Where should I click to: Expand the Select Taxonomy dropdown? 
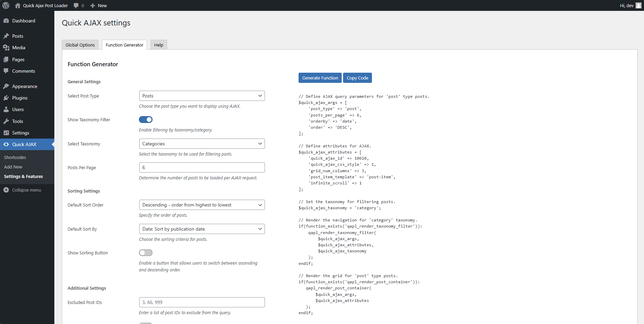[x=202, y=144]
